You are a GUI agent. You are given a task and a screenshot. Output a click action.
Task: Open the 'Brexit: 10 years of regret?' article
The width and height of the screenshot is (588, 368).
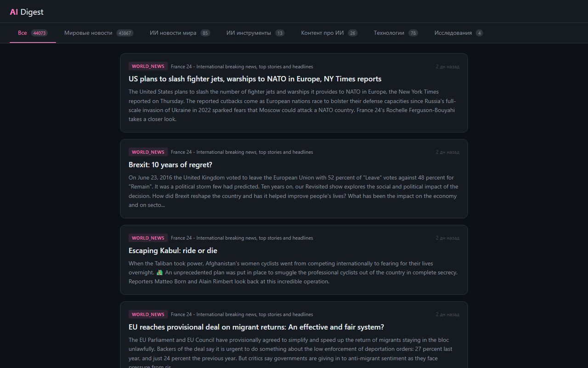point(170,165)
